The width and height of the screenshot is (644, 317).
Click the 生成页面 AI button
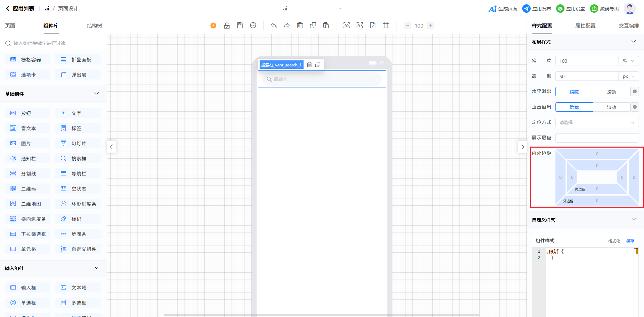pyautogui.click(x=503, y=9)
